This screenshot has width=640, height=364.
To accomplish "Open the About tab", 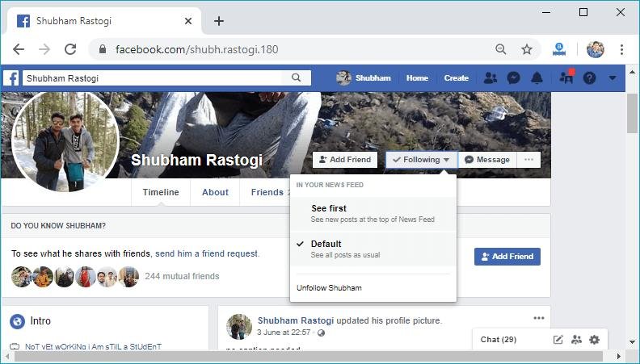I will click(x=215, y=192).
